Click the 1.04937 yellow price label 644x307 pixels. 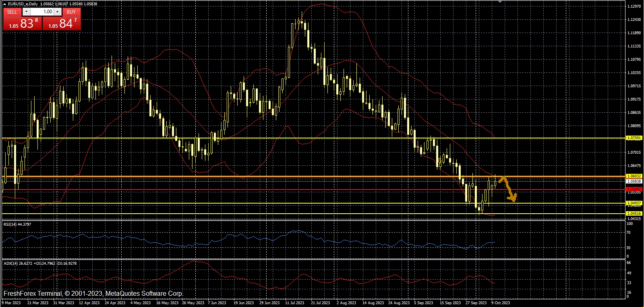pos(634,203)
